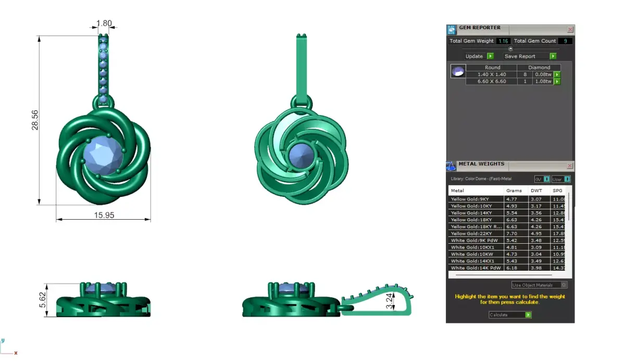Click the 1.40 X 1.40 gem size cell
Image resolution: width=625 pixels, height=364 pixels.
click(492, 74)
